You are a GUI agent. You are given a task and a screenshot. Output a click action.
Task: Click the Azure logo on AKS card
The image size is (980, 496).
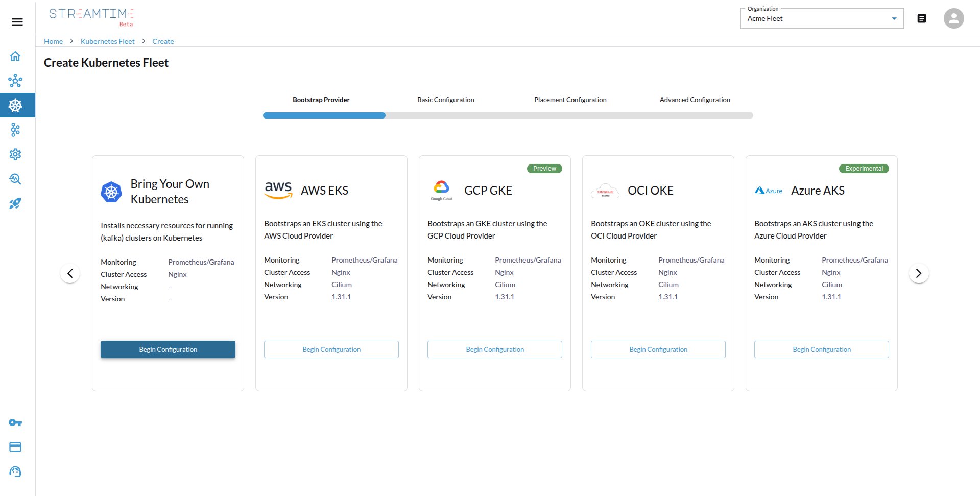tap(769, 191)
